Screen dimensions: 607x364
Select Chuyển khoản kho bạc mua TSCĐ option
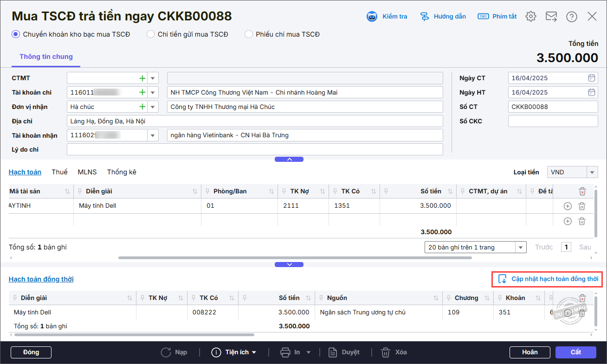click(x=16, y=34)
